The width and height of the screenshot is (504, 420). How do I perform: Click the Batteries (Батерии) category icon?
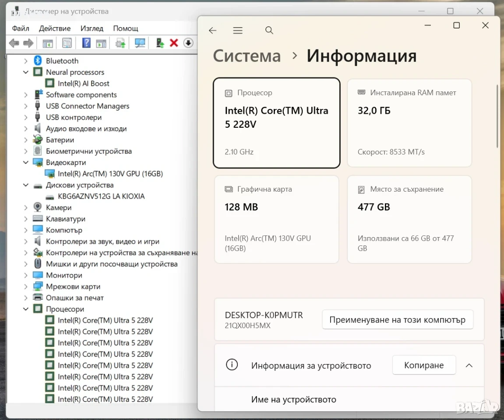click(x=38, y=140)
